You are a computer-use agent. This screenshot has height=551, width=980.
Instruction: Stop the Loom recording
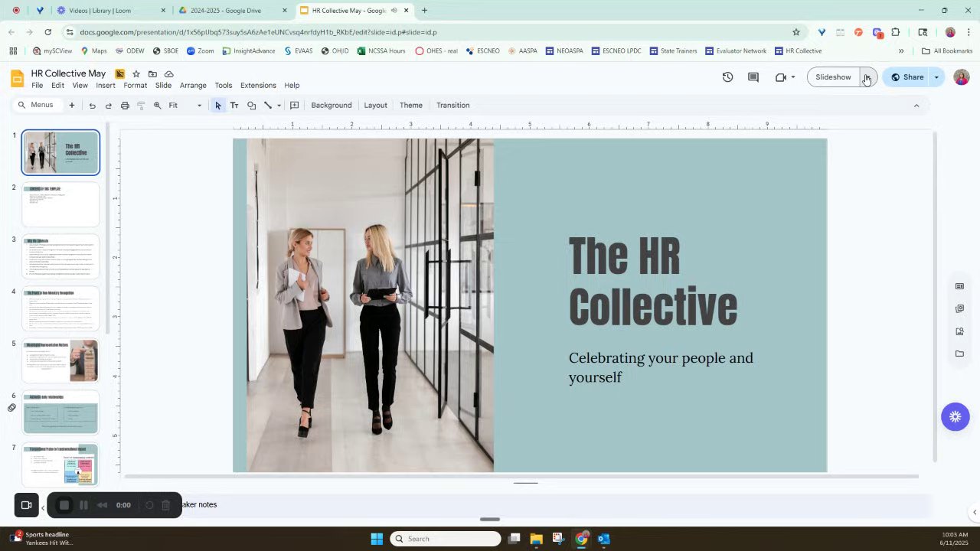click(x=64, y=505)
